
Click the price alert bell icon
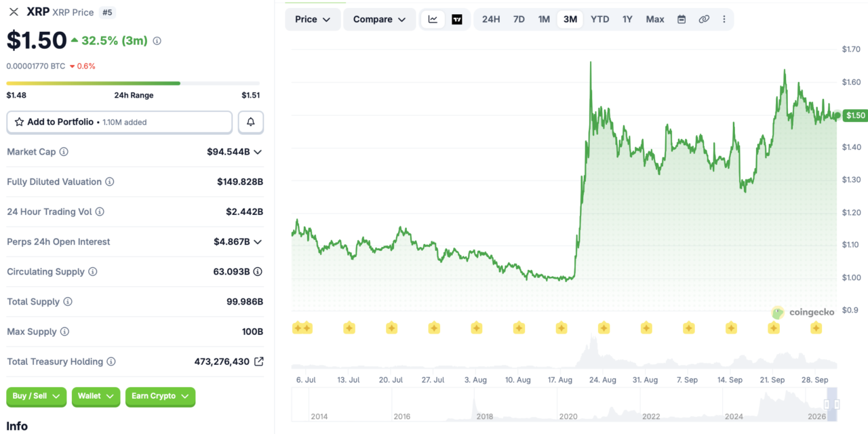pos(251,122)
